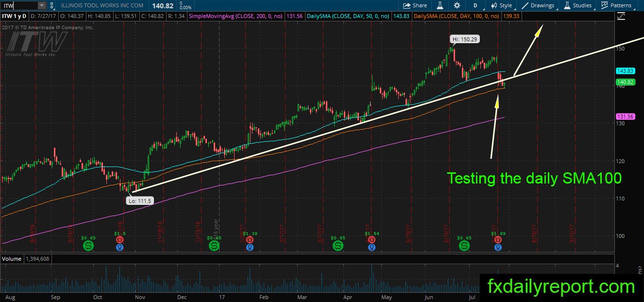Screen dimensions: 644x302
Task: Click the H: 140.85 high value
Action: coord(101,16)
